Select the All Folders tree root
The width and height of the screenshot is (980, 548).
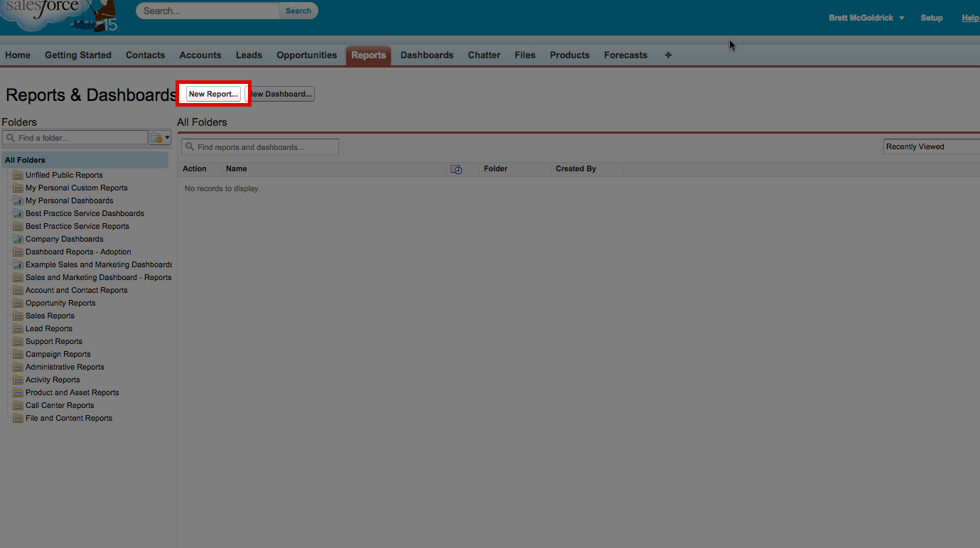85,160
